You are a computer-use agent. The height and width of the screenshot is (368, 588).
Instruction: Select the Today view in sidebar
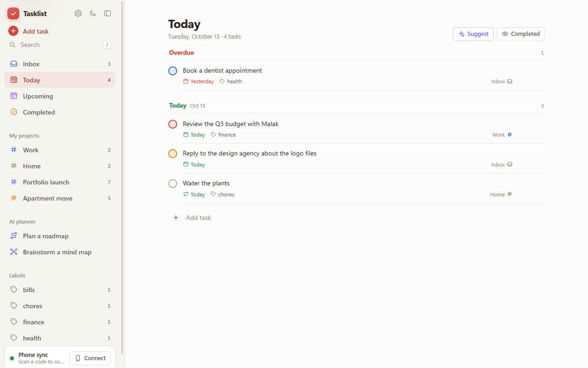coord(60,80)
